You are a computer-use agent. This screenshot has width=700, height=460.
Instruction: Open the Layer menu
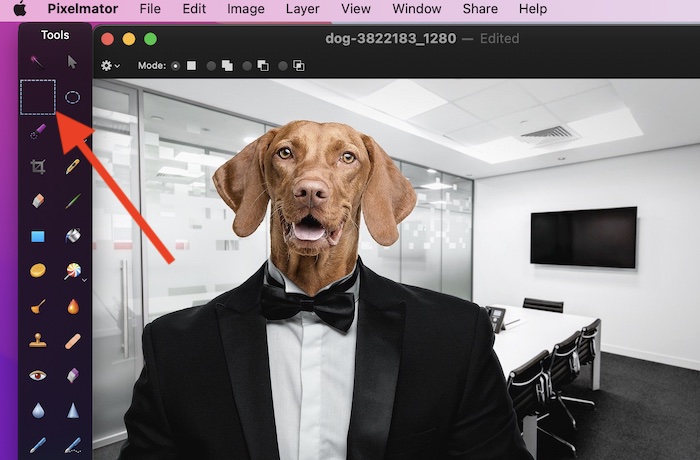coord(303,8)
